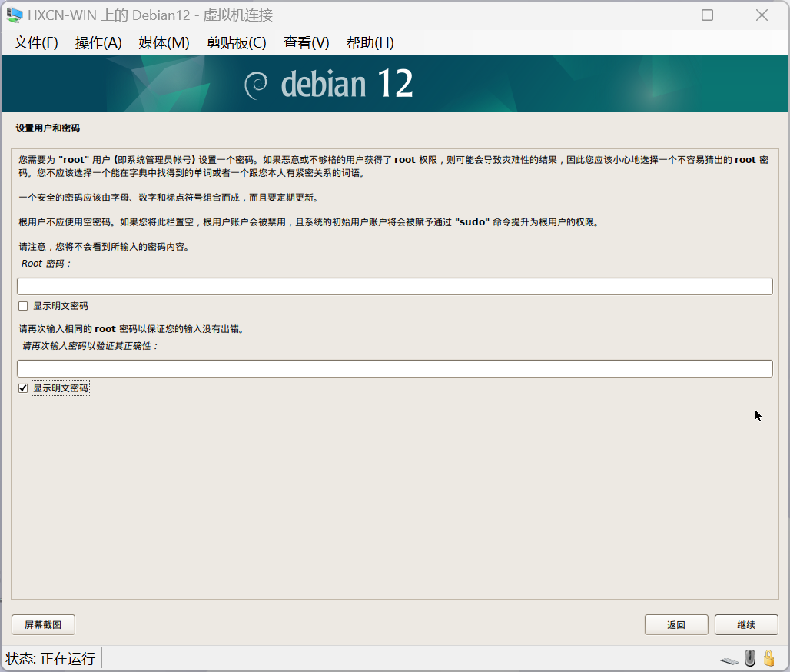Viewport: 790px width, 672px height.
Task: Click the mouse status icon in the status bar
Action: pyautogui.click(x=750, y=658)
